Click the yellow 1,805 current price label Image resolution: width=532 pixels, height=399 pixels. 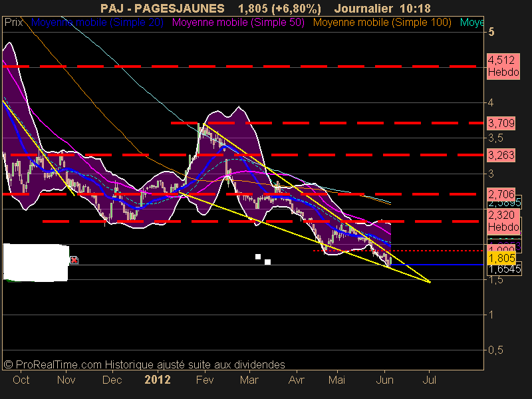click(x=501, y=258)
